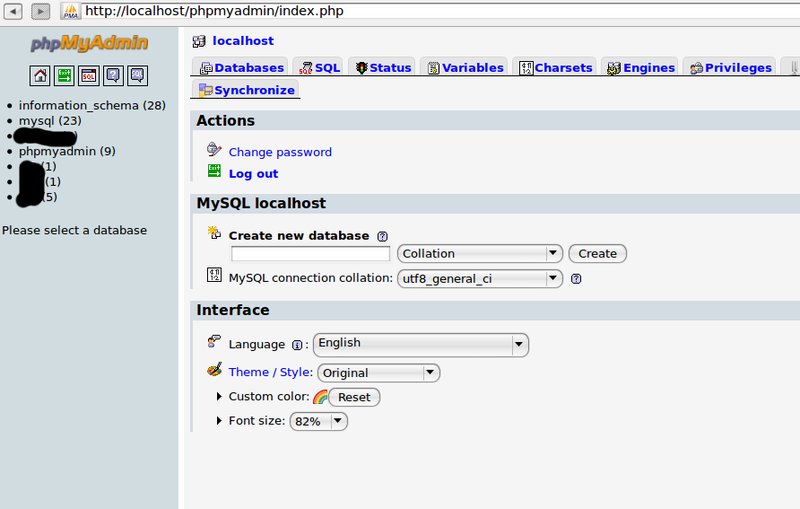Open the Synchronize tab
800x509 pixels.
(247, 90)
